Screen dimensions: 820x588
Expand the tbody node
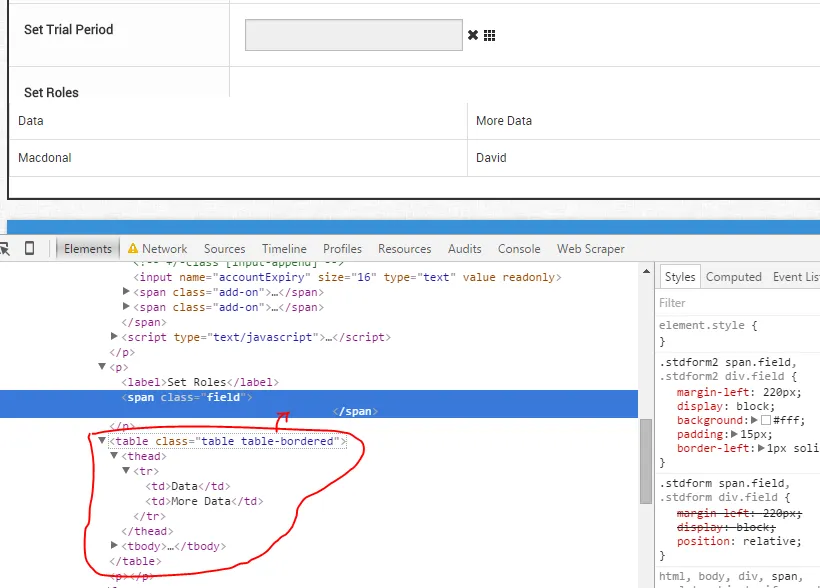[114, 545]
